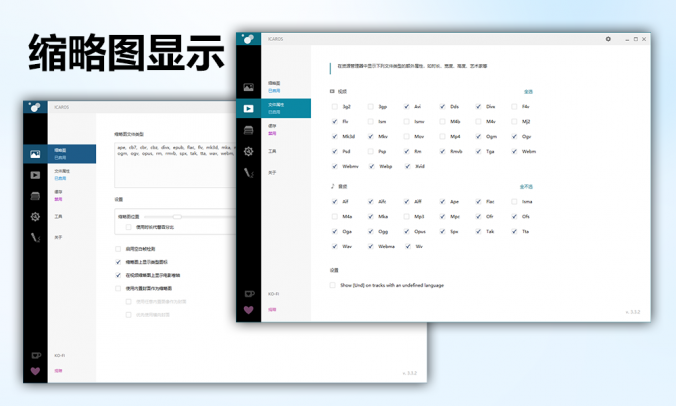Uncheck the Dds checkbox

(442, 106)
